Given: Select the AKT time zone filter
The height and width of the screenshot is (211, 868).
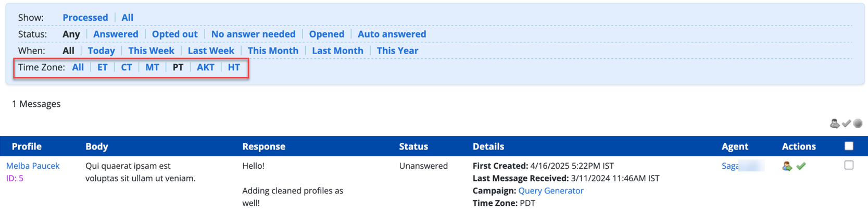Looking at the screenshot, I should (205, 67).
